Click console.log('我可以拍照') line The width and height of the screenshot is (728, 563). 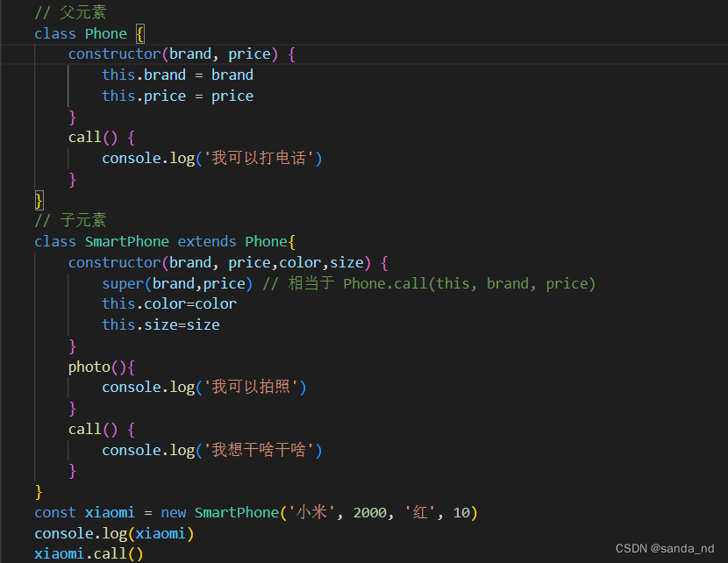[204, 387]
